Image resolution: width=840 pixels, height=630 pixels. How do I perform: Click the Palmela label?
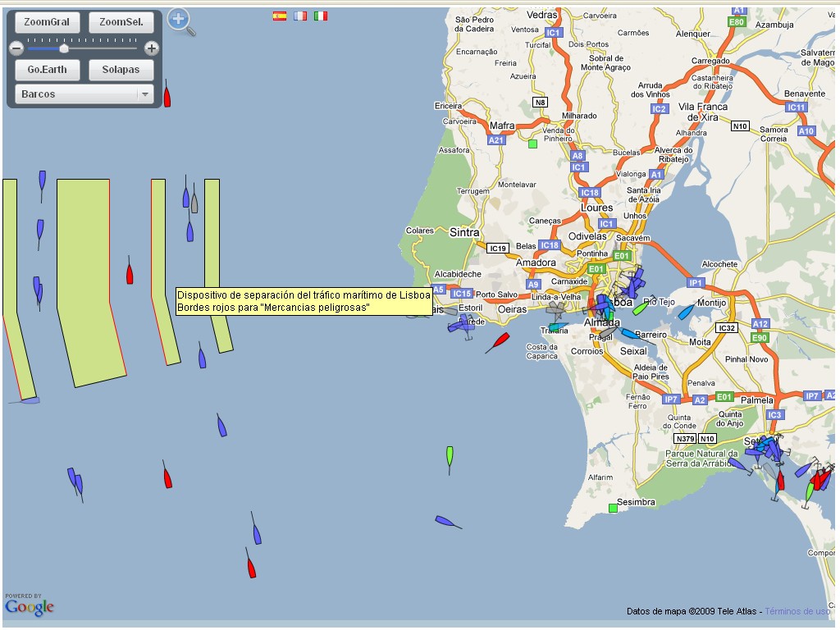tap(757, 400)
